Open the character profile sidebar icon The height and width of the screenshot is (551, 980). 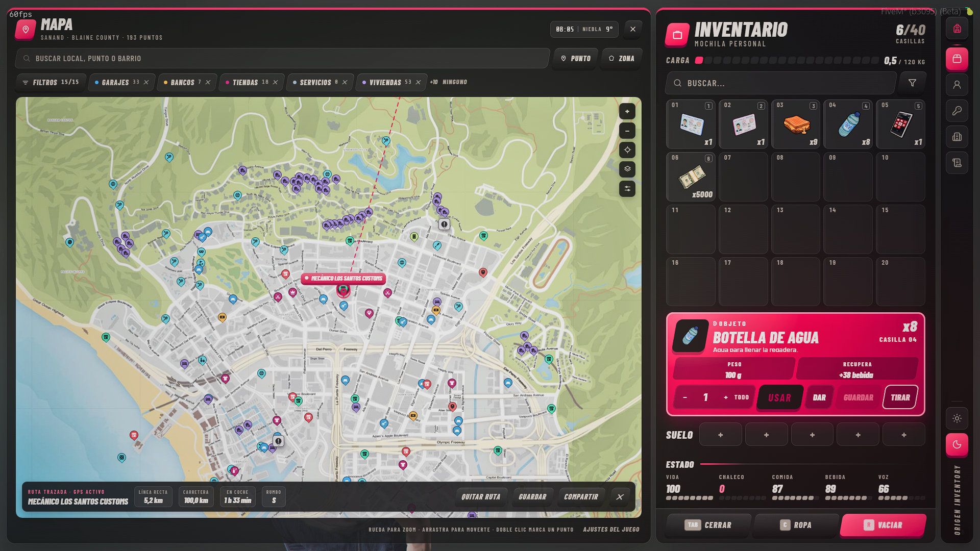pos(957,85)
